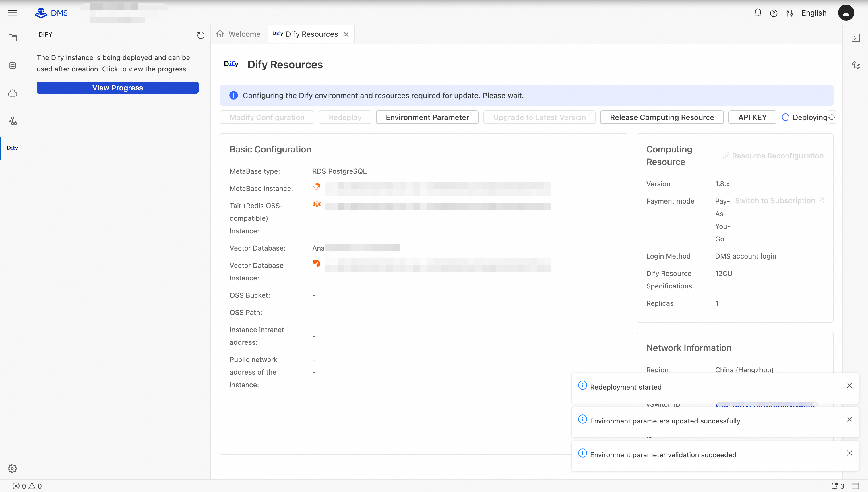868x492 pixels.
Task: Click the errors count in status bar
Action: [19, 486]
